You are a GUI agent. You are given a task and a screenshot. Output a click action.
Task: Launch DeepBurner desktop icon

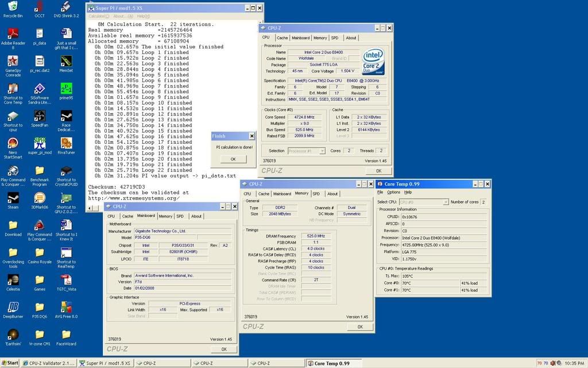point(13,308)
